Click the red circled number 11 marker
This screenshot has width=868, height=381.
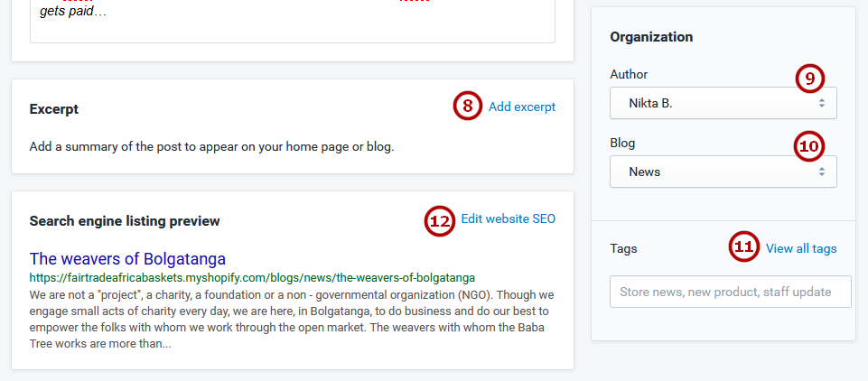(744, 247)
